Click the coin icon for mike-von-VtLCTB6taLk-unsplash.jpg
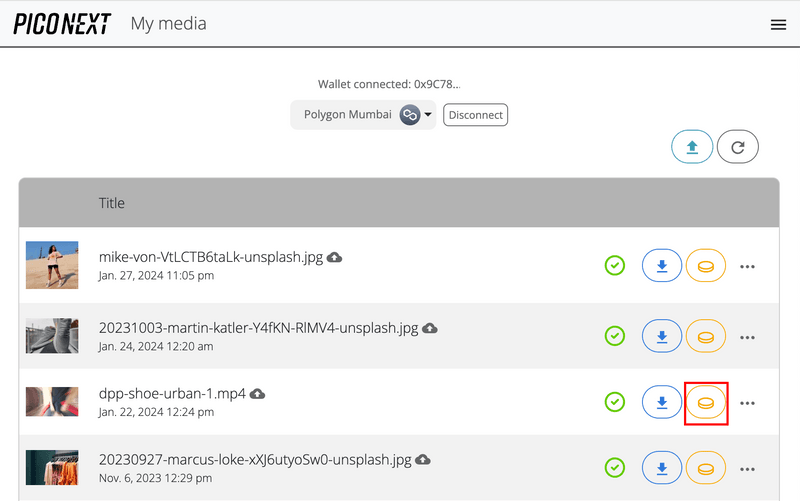800x501 pixels. 706,266
